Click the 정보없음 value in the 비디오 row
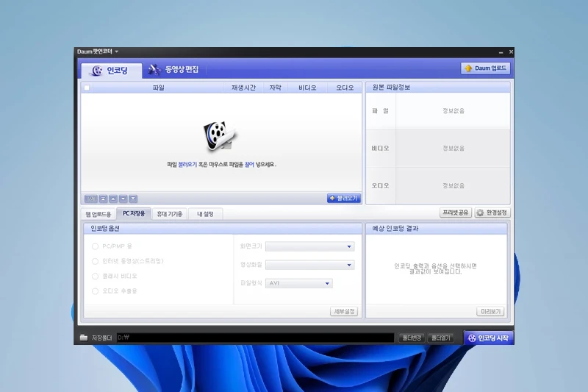Image resolution: width=588 pixels, height=392 pixels. (453, 148)
